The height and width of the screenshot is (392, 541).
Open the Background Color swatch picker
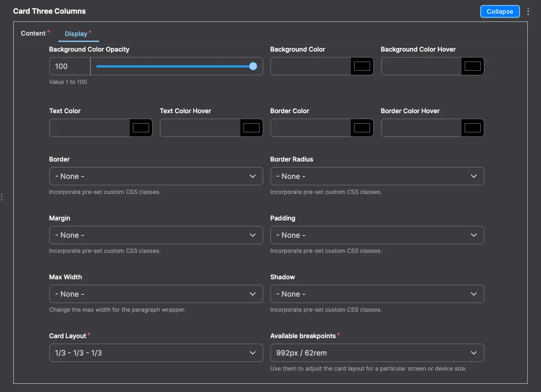tap(362, 66)
